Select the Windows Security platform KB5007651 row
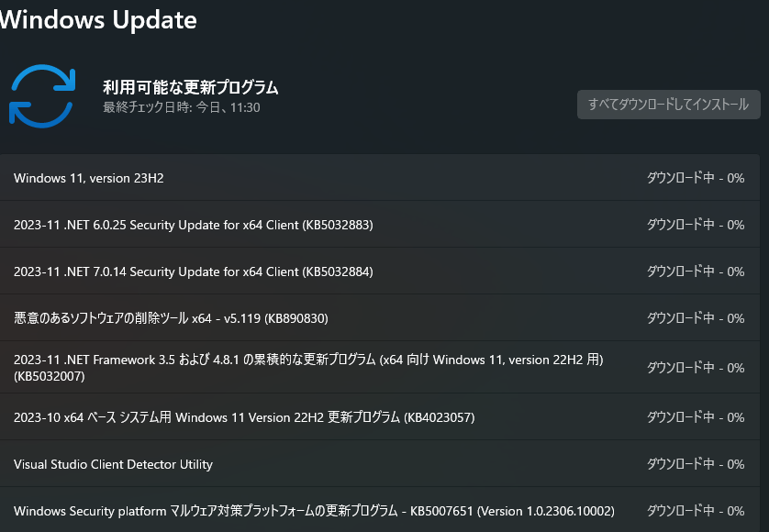The image size is (769, 532). click(x=380, y=510)
